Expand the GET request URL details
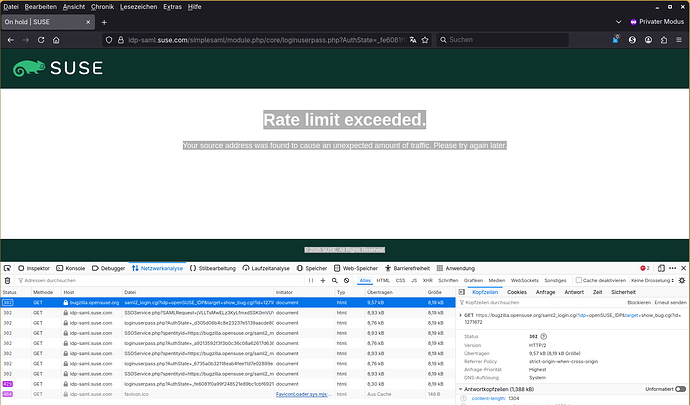This screenshot has width=690, height=405. point(460,315)
